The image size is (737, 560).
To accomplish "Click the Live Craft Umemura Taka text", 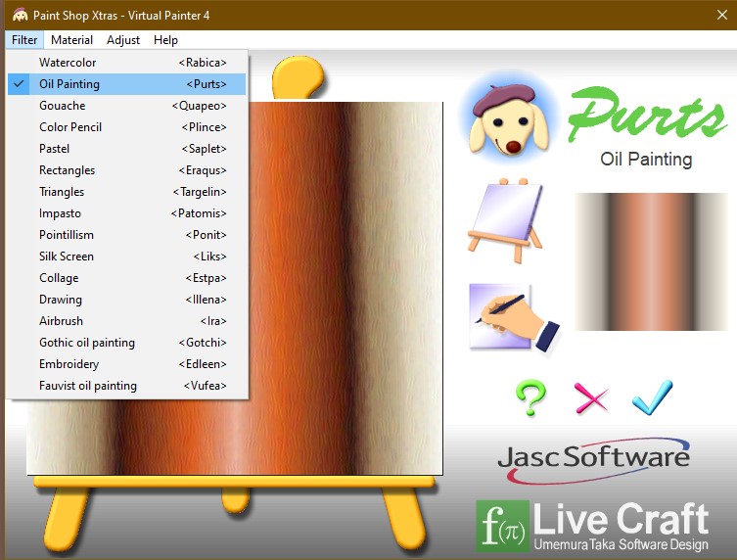I will tap(622, 527).
